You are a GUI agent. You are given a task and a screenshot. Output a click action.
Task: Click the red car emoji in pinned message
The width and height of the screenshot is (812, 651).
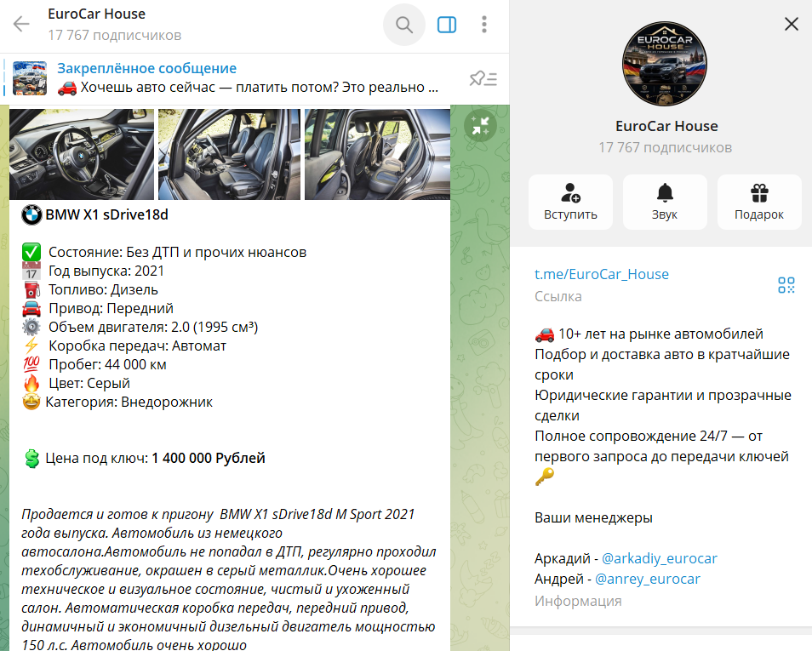66,88
